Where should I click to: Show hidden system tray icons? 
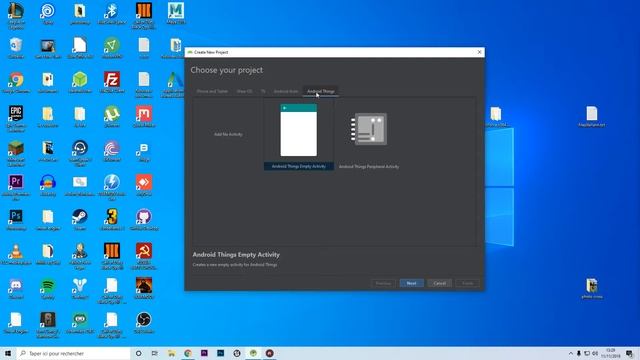click(571, 353)
